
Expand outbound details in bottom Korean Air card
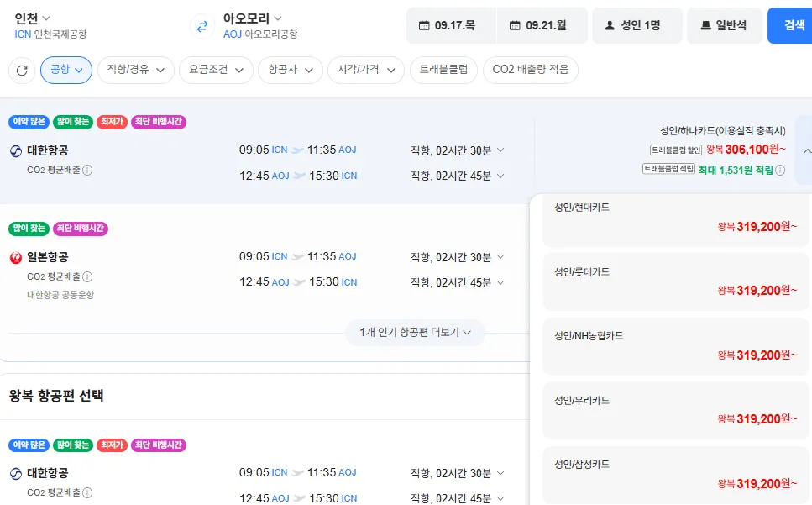coord(500,473)
